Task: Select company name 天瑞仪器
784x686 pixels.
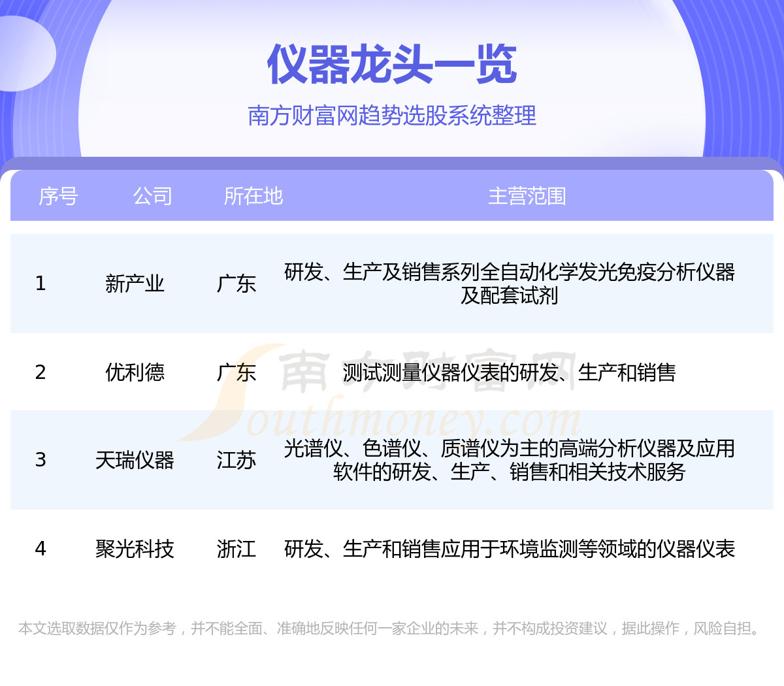Action: (x=135, y=460)
